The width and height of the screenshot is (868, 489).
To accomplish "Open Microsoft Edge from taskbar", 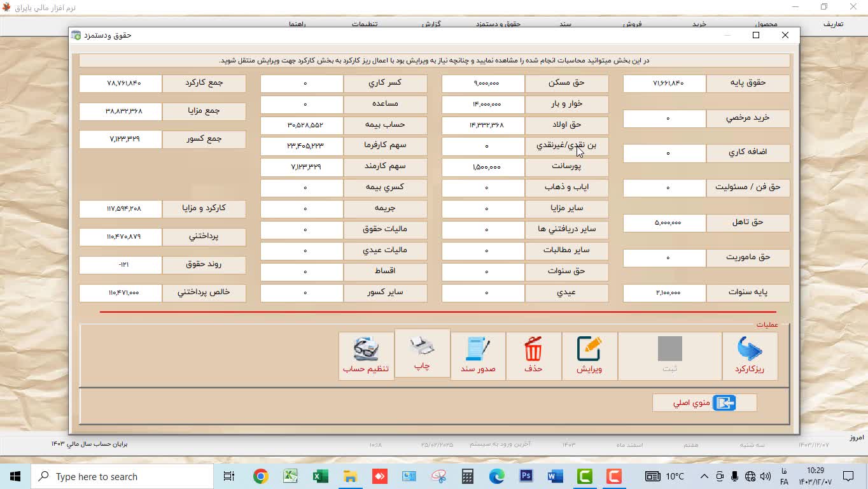I will coord(497,476).
